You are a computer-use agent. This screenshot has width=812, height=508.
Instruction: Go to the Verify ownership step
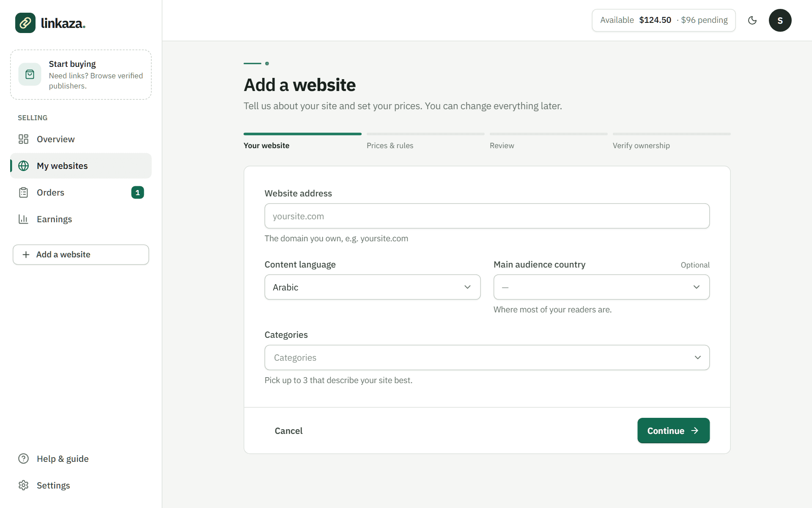pos(672,141)
